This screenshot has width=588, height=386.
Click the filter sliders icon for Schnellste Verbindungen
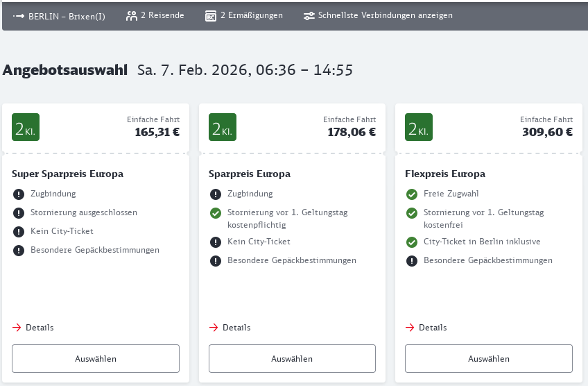[309, 16]
